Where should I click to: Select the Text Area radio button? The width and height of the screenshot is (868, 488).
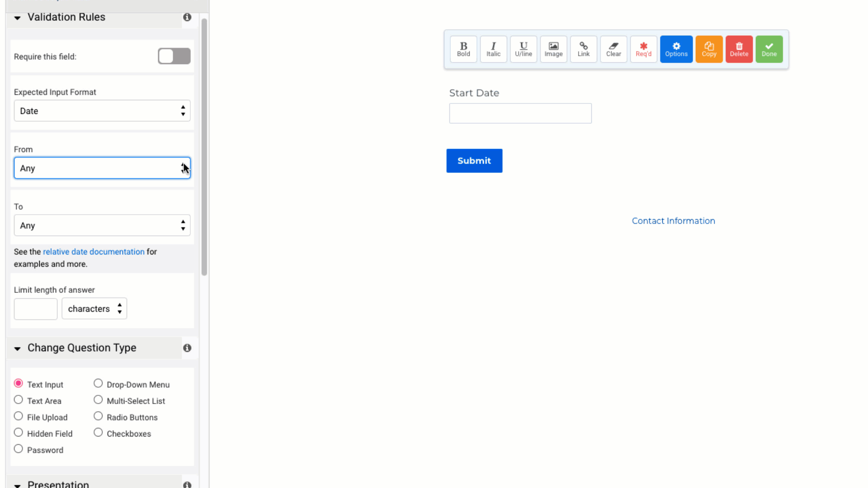click(18, 400)
